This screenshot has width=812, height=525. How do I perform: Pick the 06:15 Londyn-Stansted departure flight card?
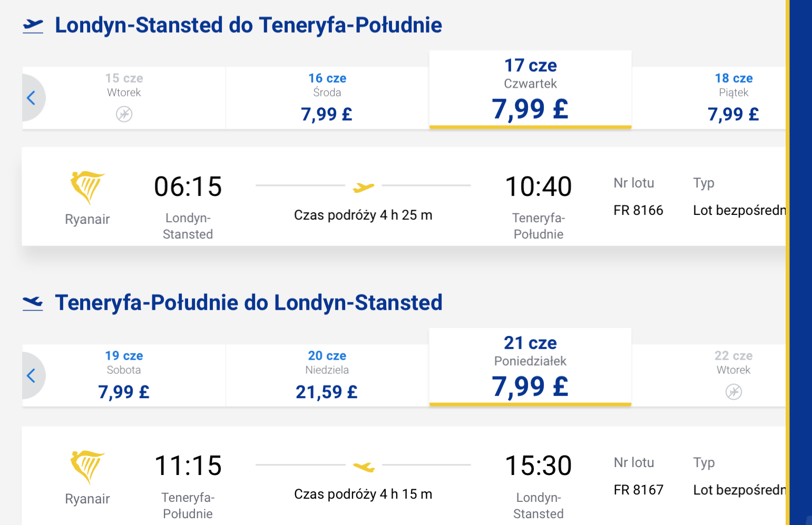click(404, 196)
